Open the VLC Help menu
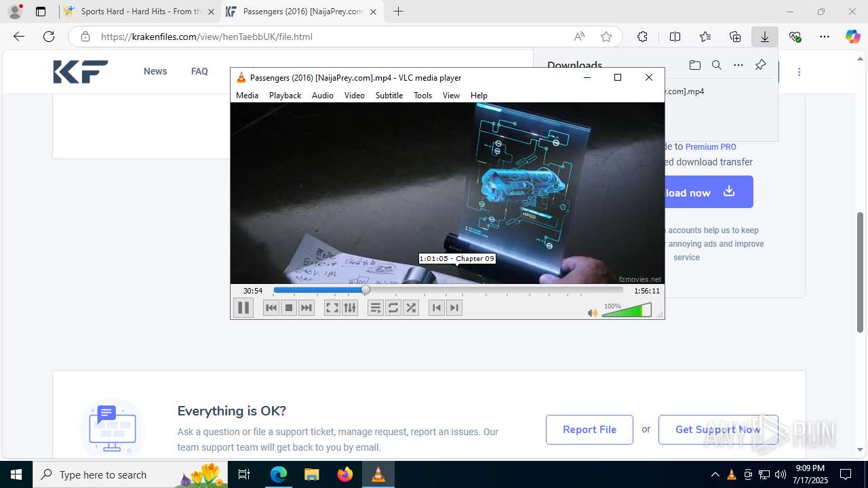This screenshot has height=488, width=868. pyautogui.click(x=479, y=96)
